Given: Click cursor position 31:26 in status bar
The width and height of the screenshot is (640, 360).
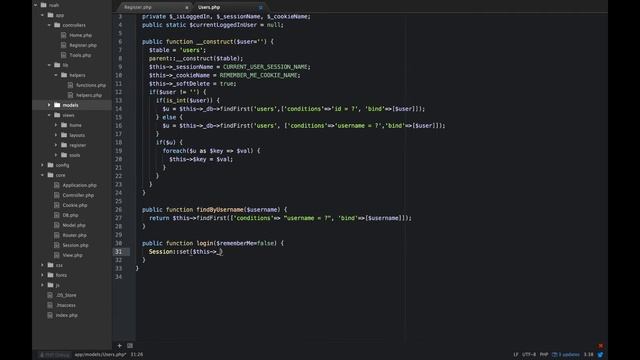Looking at the screenshot, I should point(137,355).
